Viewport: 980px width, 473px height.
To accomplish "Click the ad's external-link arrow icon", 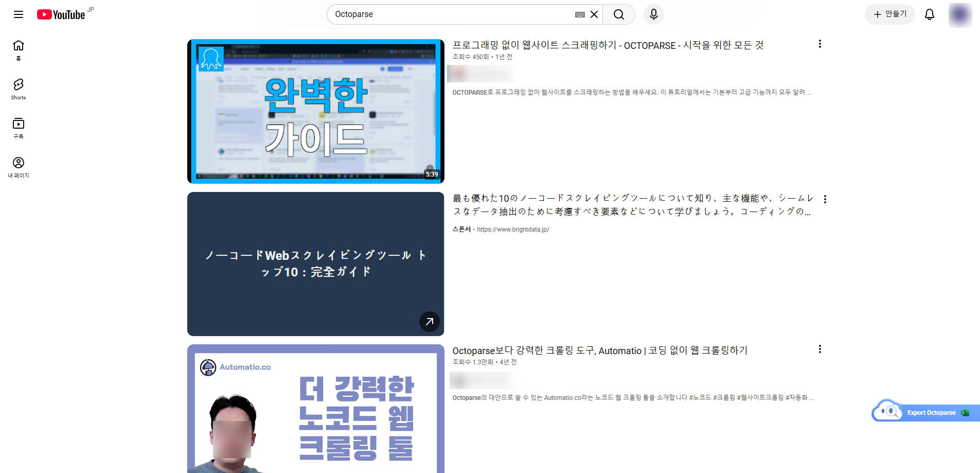I will (x=430, y=322).
